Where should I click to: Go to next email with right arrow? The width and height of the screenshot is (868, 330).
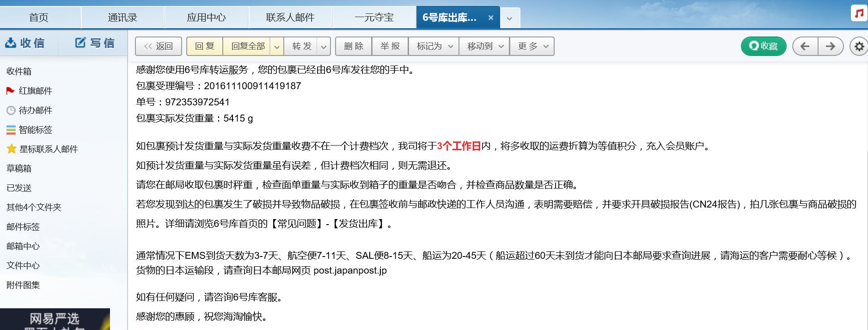tap(831, 46)
